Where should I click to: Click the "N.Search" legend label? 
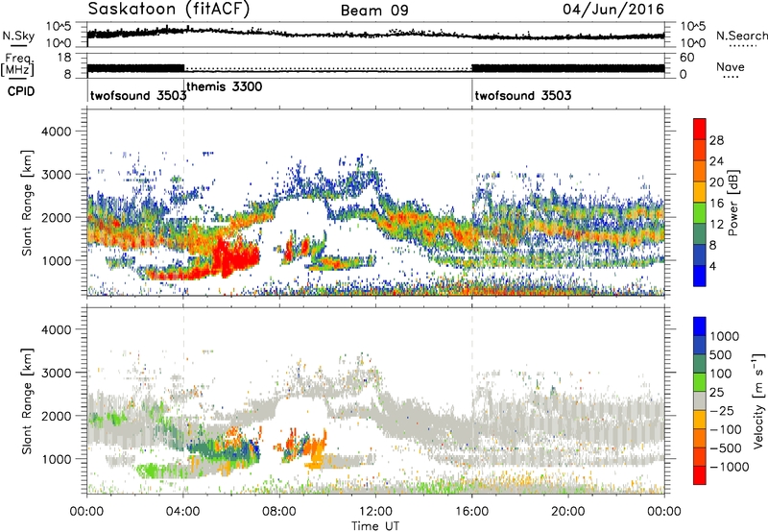click(741, 36)
